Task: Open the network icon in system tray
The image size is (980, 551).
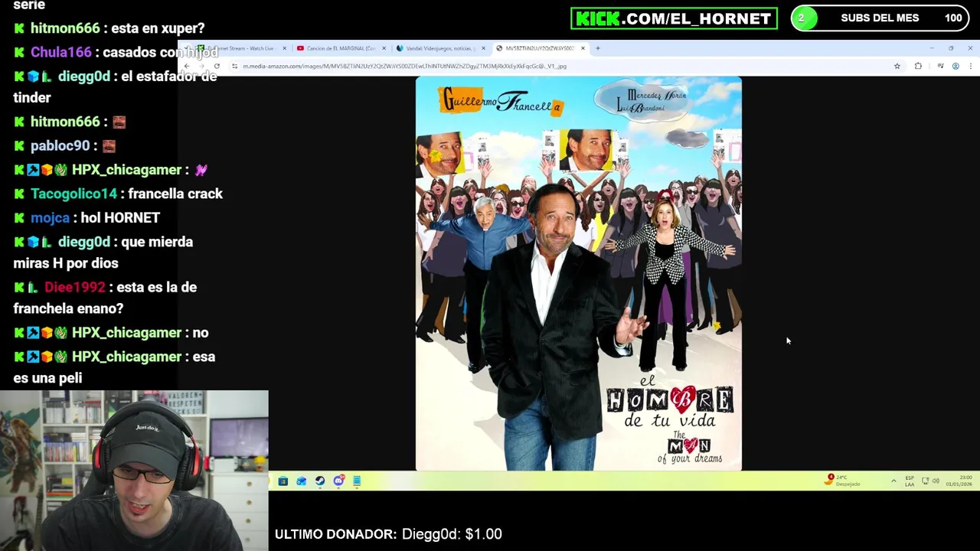Action: coord(925,481)
